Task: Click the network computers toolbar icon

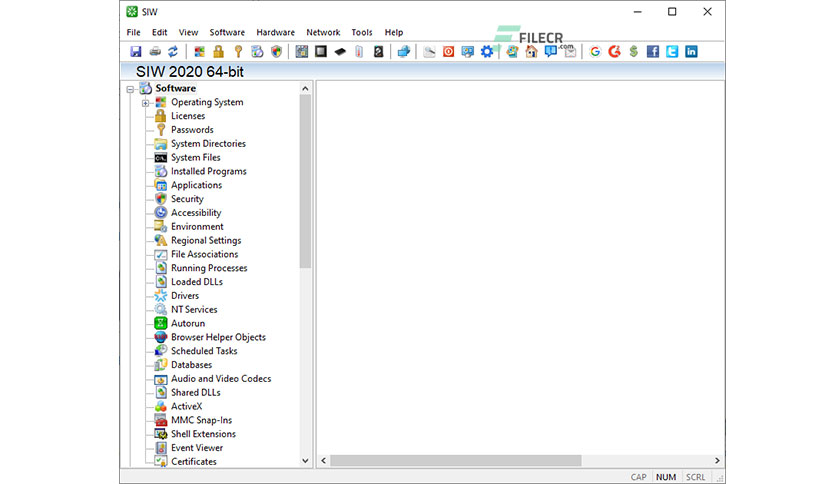Action: [x=404, y=51]
